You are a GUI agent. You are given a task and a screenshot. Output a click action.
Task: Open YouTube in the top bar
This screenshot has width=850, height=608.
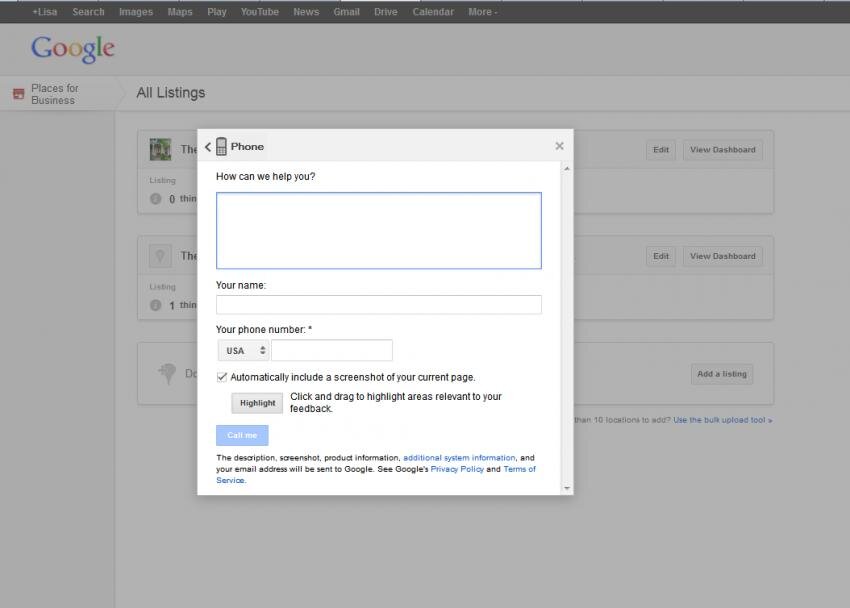click(x=260, y=12)
